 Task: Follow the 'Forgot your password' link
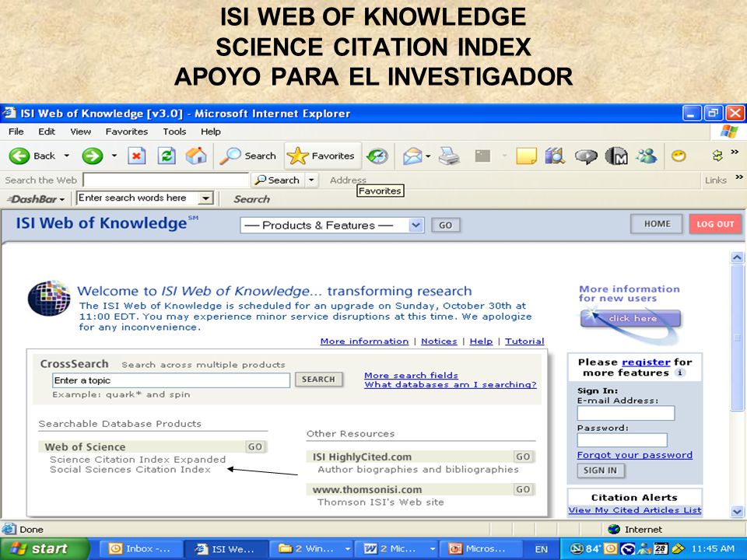(635, 455)
